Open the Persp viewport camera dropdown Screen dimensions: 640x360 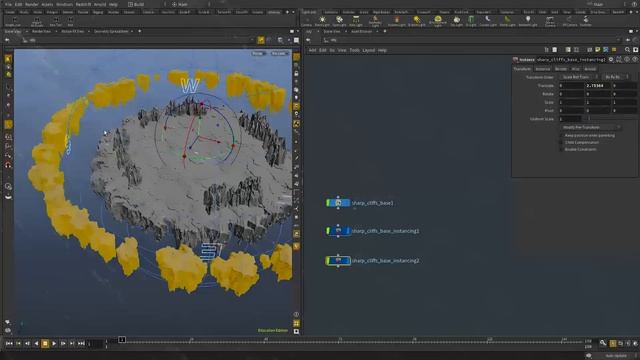pos(259,53)
